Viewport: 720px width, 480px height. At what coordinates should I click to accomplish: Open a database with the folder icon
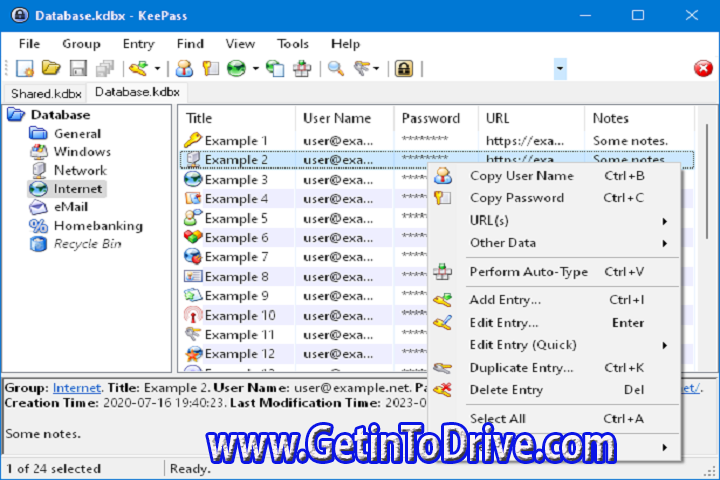pyautogui.click(x=51, y=68)
